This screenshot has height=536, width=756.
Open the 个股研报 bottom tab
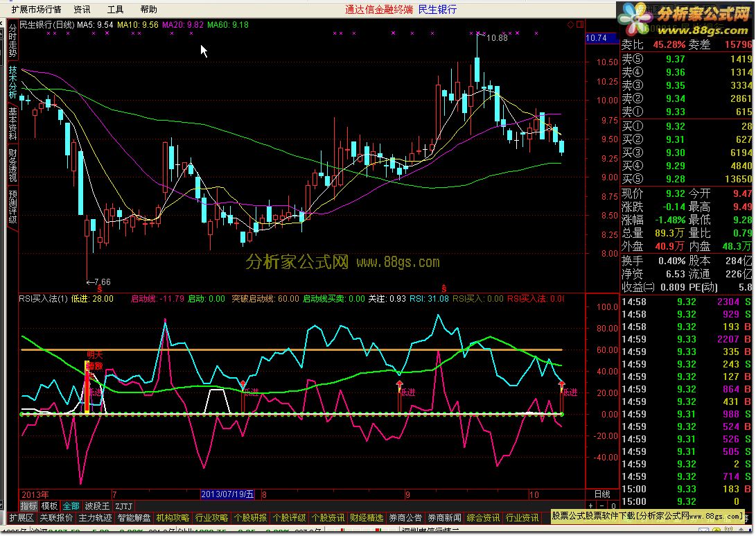pos(249,518)
